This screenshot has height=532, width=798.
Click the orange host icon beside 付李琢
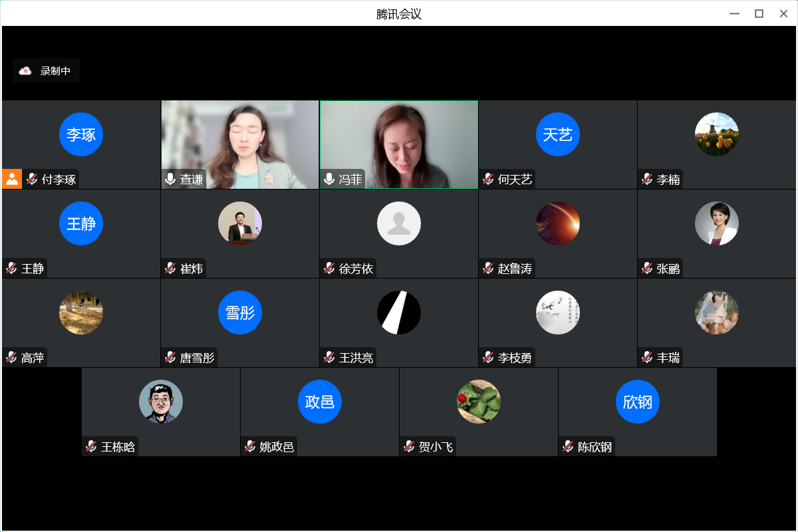point(12,179)
